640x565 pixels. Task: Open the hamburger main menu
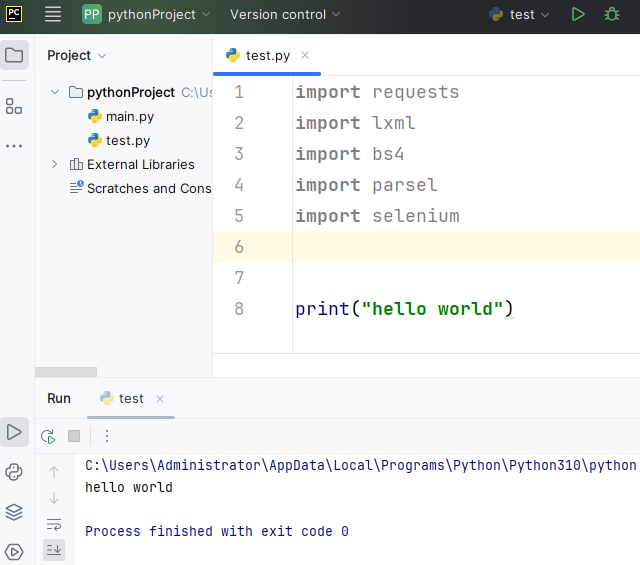click(53, 15)
